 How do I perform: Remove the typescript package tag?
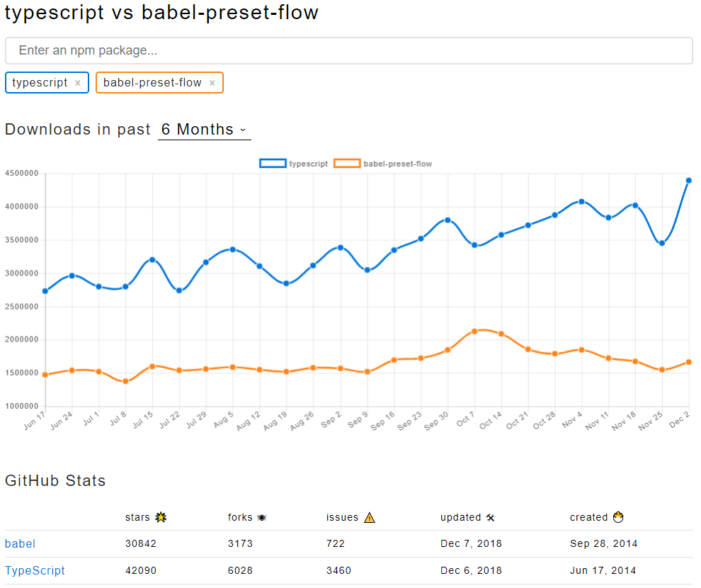pyautogui.click(x=78, y=83)
